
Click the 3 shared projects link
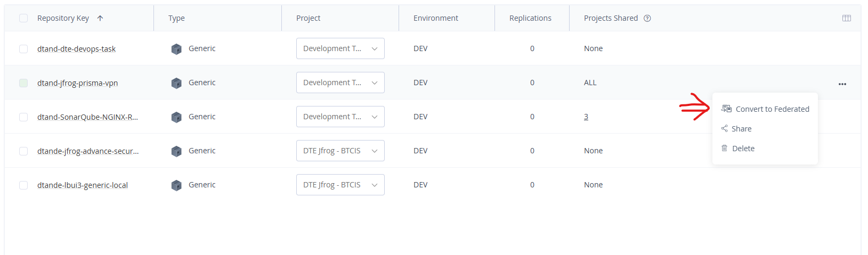click(586, 117)
